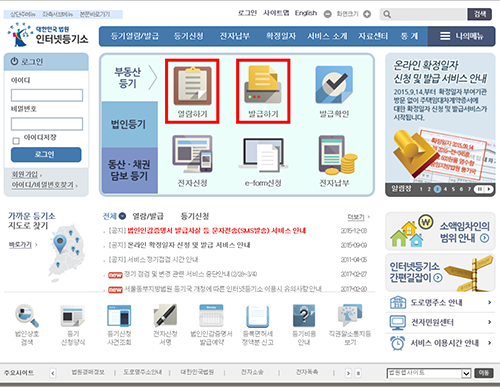Click 더보기 for more notices
This screenshot has width=500, height=387.
(356, 217)
